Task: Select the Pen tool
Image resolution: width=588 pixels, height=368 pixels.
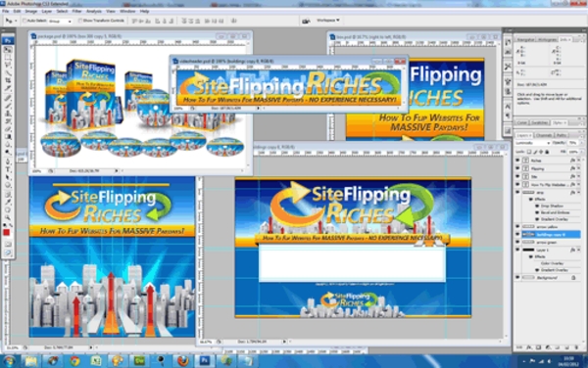Action: [x=8, y=161]
